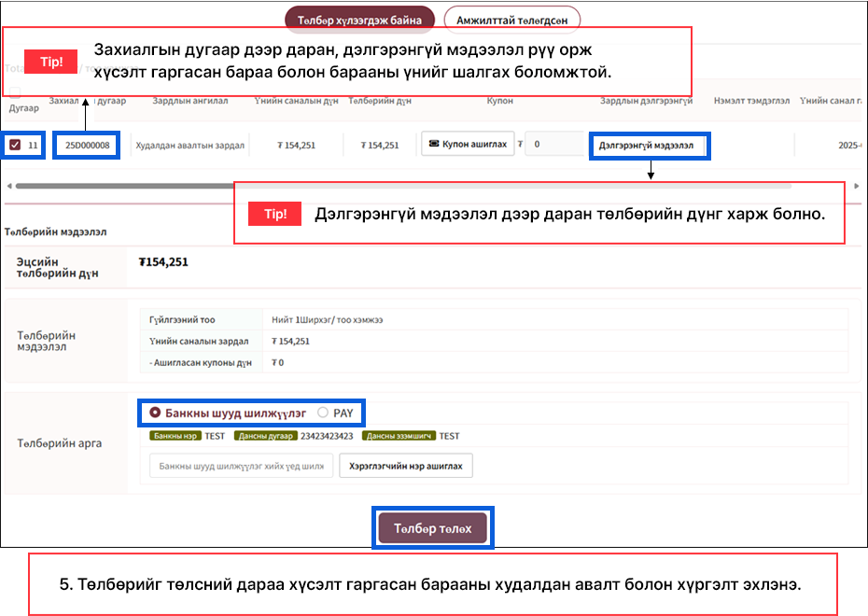Select Банкны шууд шилжүүлэг payment option

155,412
